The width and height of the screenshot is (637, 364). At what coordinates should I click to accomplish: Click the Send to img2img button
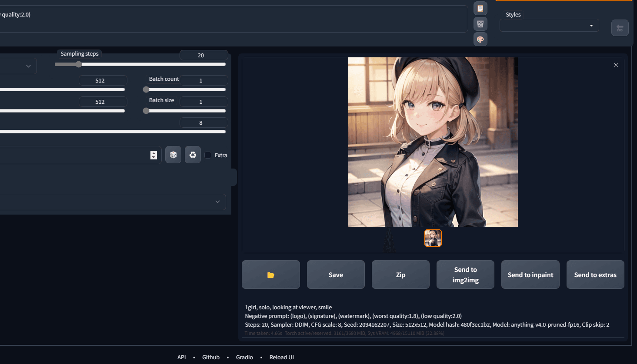point(465,275)
